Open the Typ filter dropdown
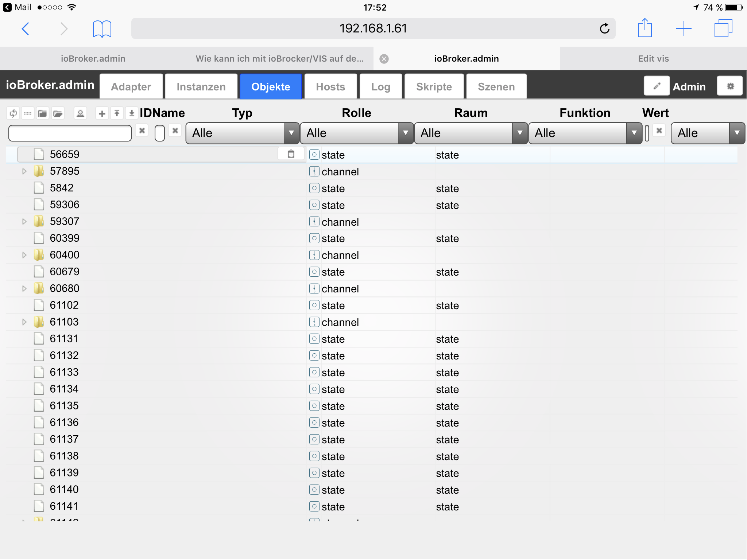747x560 pixels. coord(242,133)
